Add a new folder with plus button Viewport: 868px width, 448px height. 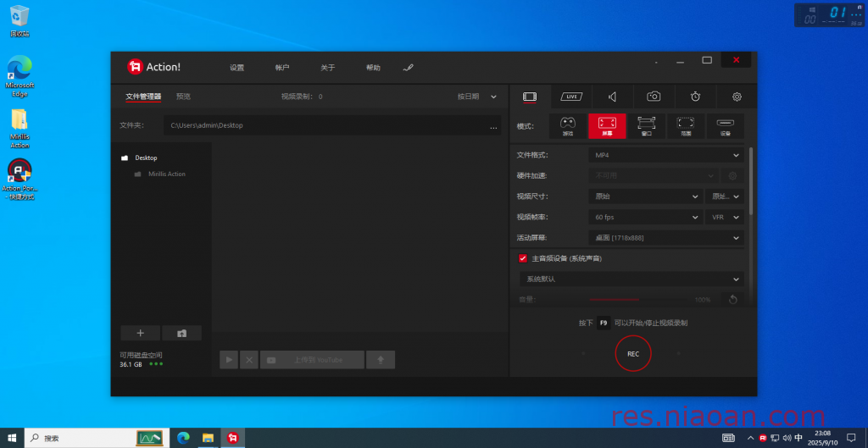point(140,333)
